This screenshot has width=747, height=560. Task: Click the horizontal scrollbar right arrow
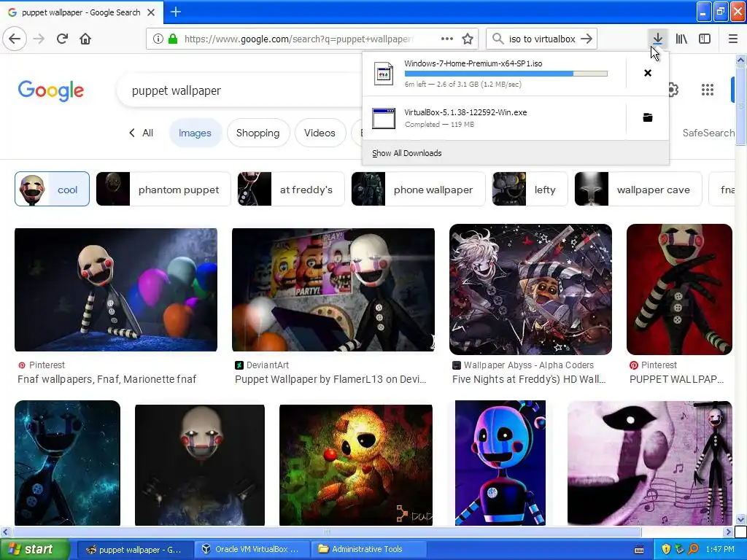728,532
